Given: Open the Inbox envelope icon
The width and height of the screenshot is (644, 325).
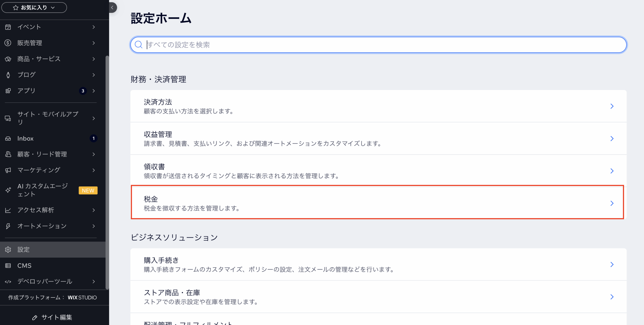Looking at the screenshot, I should (x=8, y=138).
